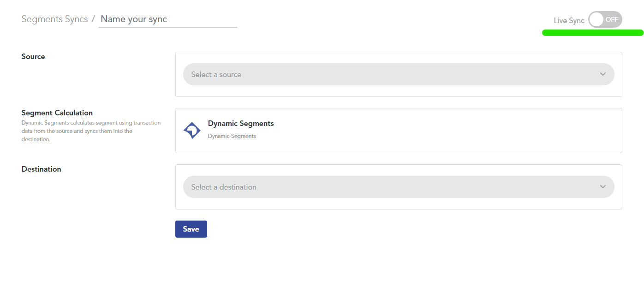This screenshot has width=644, height=281.
Task: Go back to Segments Syncs via breadcrumb
Action: click(54, 19)
